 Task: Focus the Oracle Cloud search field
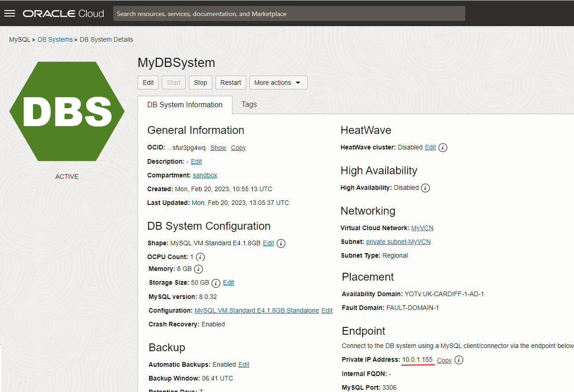coord(289,14)
